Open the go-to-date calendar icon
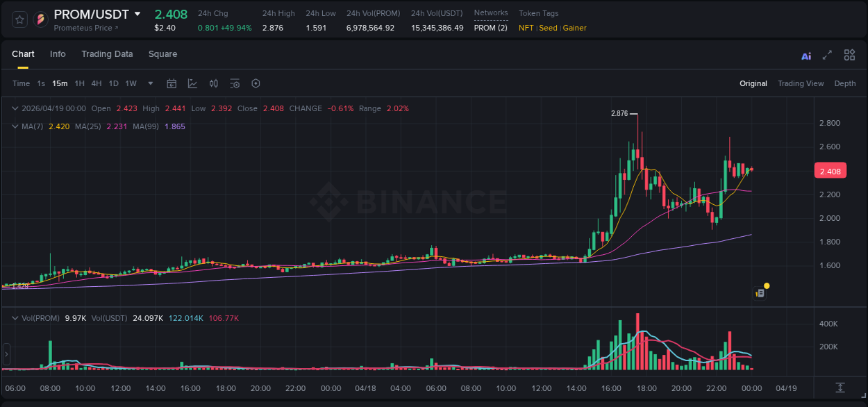 point(172,83)
